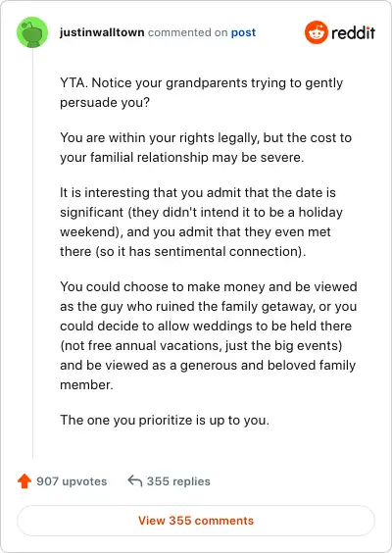Image resolution: width=392 pixels, height=553 pixels.
Task: Click the paragraph beginning "You could choose to make money"
Action: 209,335
